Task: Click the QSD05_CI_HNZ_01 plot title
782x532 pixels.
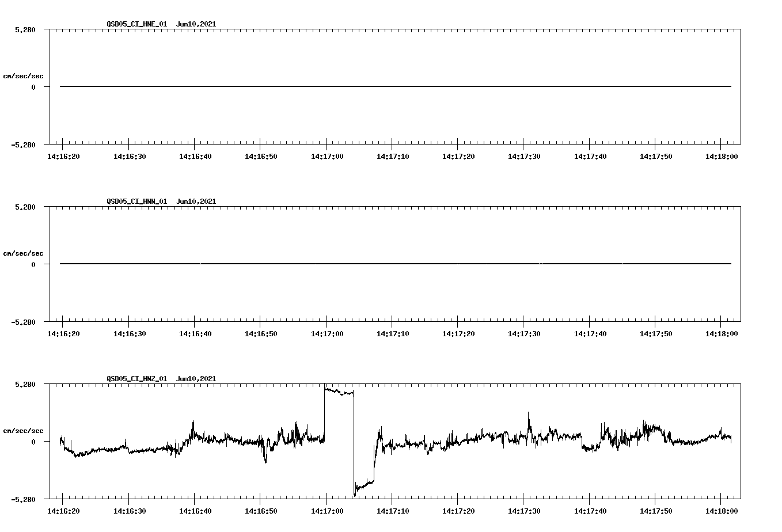Action: (x=161, y=379)
